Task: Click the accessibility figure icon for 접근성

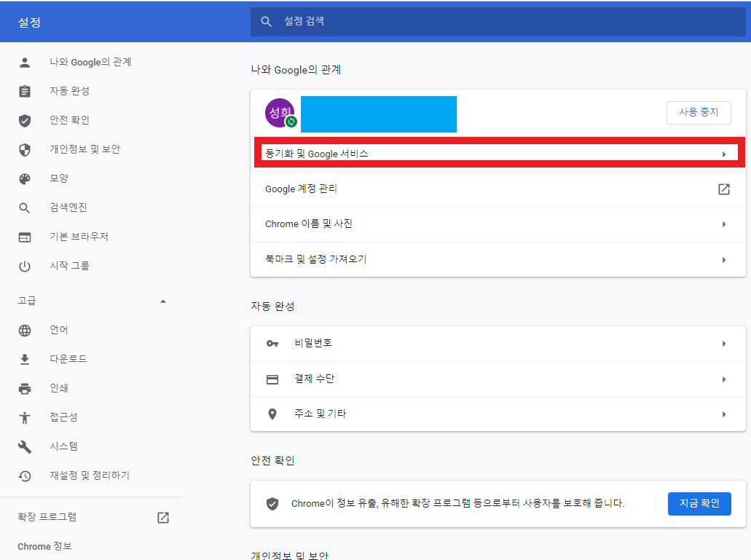Action: 25,418
